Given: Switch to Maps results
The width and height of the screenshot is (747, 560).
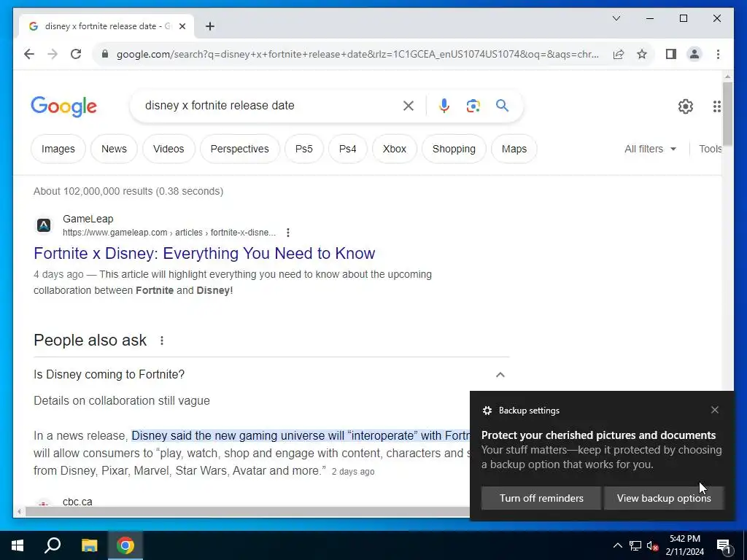Looking at the screenshot, I should pyautogui.click(x=514, y=149).
